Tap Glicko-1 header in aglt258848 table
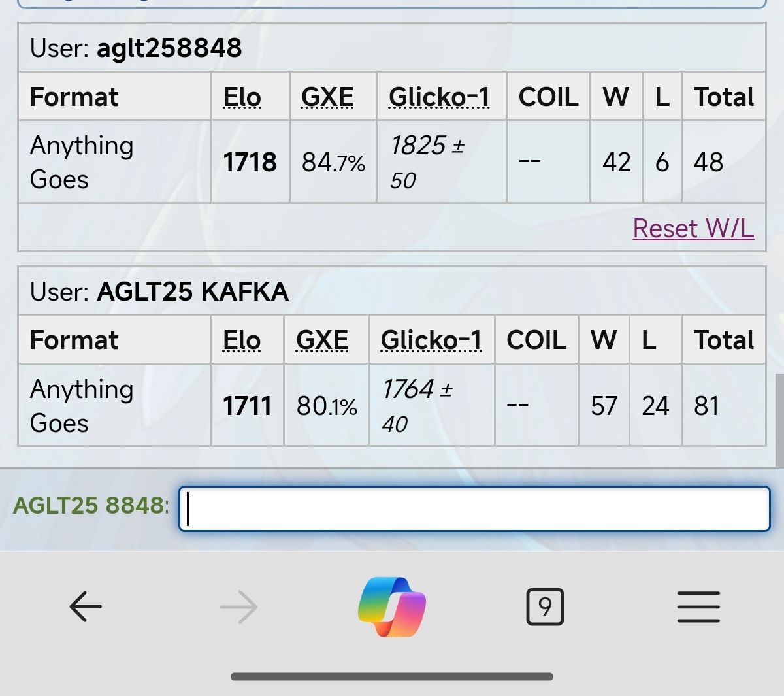Image resolution: width=784 pixels, height=696 pixels. click(x=439, y=97)
